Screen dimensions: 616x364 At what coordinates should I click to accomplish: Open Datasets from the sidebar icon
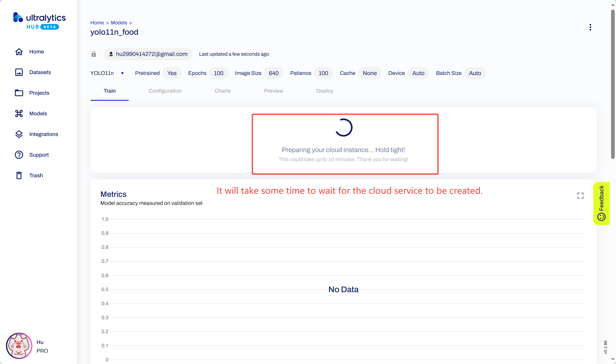point(19,72)
